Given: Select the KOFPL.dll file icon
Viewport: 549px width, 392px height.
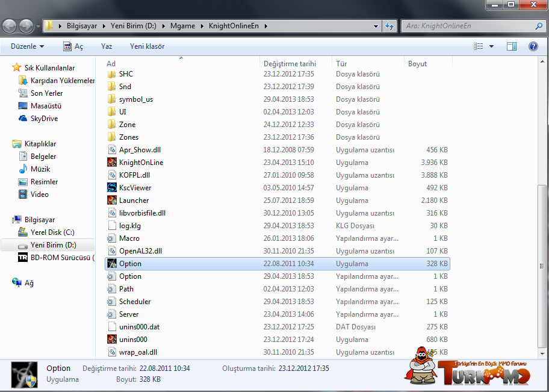Looking at the screenshot, I should [112, 175].
